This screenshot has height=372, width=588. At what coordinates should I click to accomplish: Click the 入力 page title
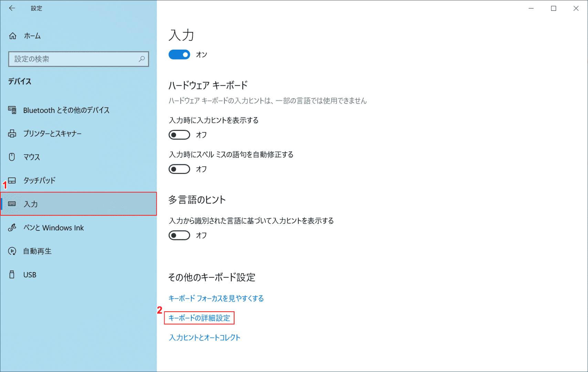pyautogui.click(x=181, y=35)
